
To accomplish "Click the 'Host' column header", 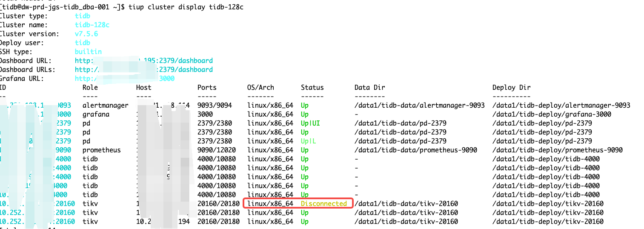I will point(144,87).
